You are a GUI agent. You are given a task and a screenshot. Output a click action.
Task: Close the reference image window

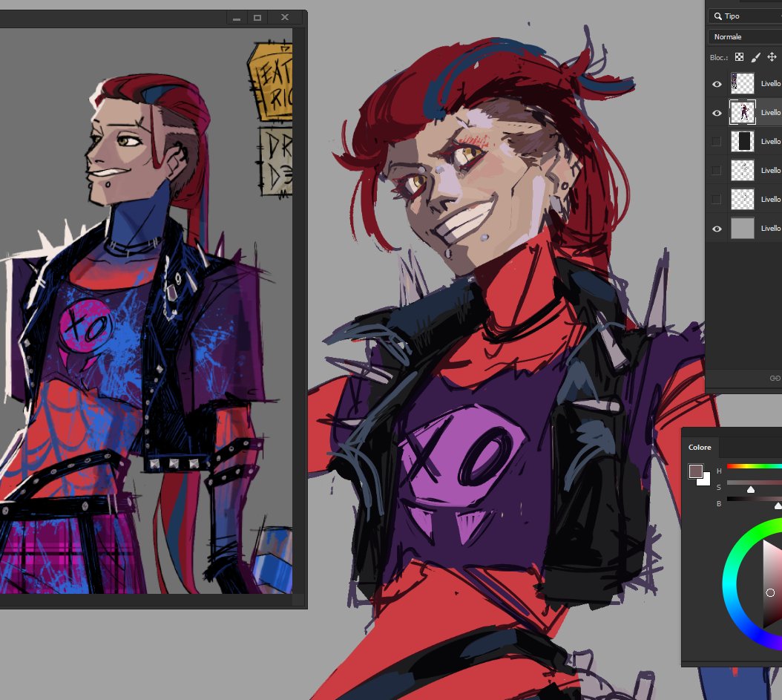[x=285, y=18]
